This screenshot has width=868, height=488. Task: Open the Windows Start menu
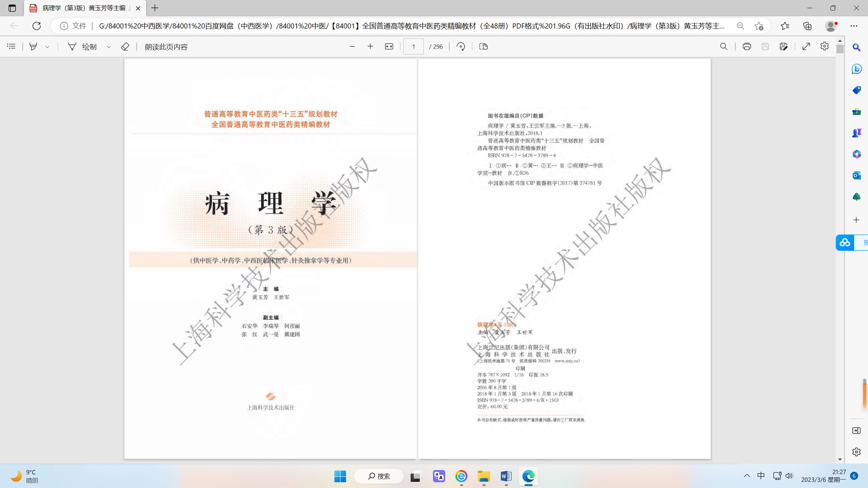point(340,476)
